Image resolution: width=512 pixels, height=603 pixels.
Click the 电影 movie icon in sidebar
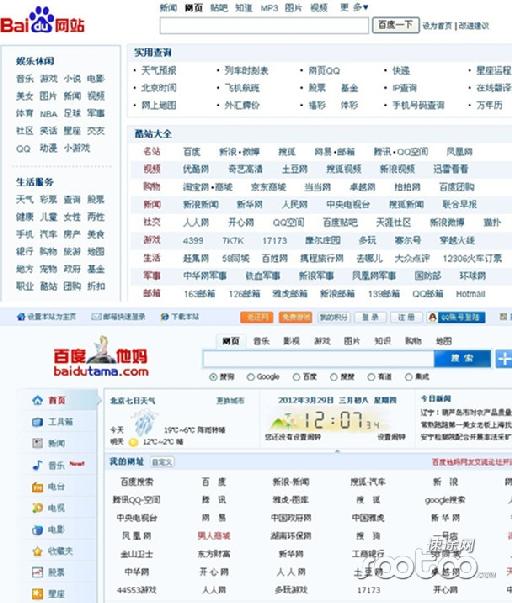37,530
